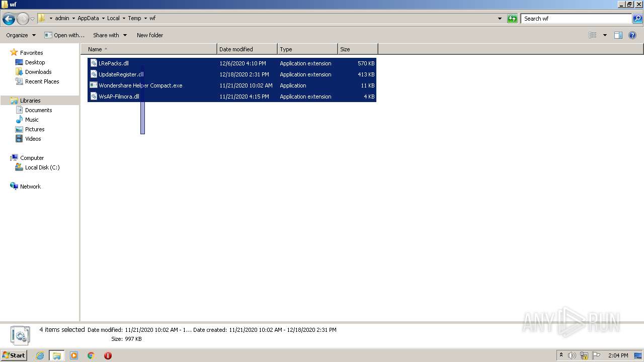Open the view options dropdown arrow
644x362 pixels.
coord(605,35)
